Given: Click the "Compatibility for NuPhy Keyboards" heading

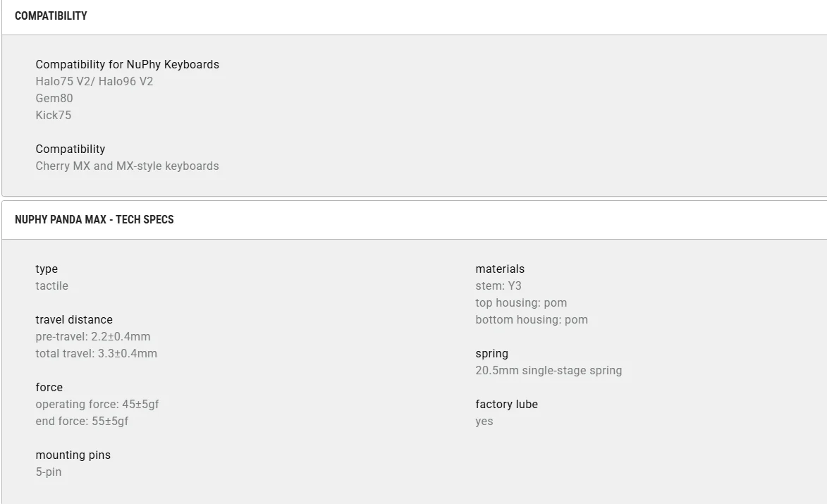Looking at the screenshot, I should pyautogui.click(x=127, y=65).
